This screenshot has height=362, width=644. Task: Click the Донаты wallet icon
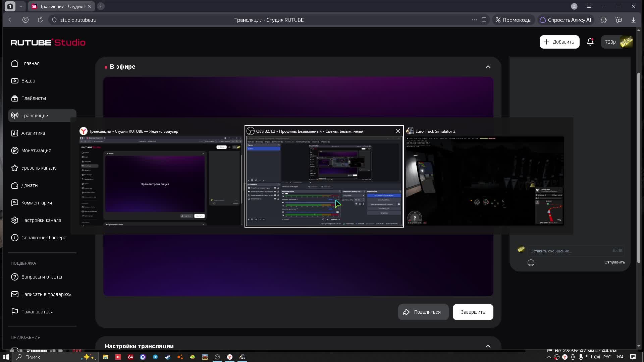pos(14,185)
